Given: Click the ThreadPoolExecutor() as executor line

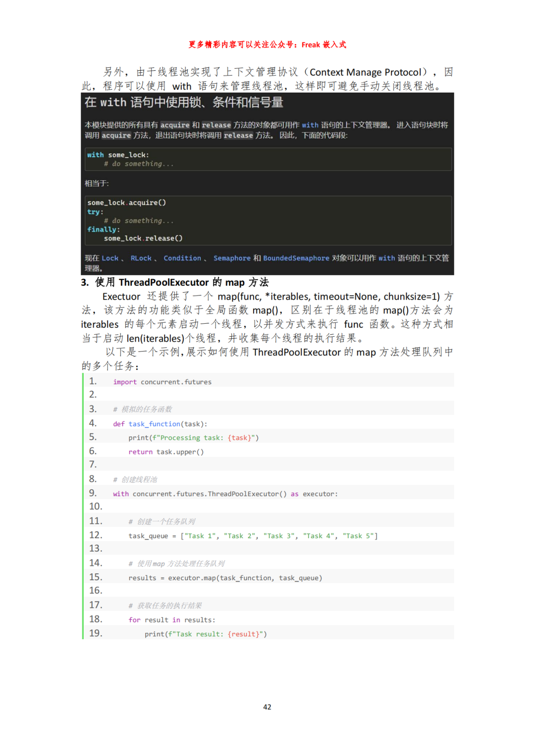Looking at the screenshot, I should click(225, 494).
